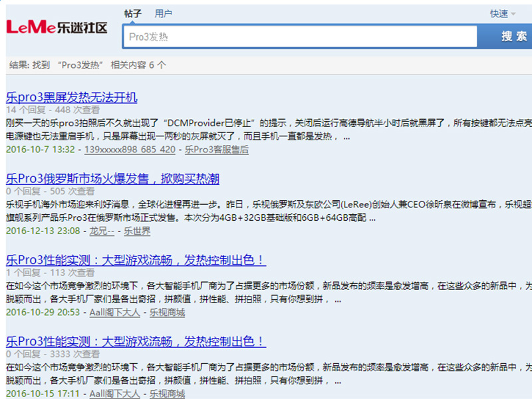Click the timestamp 2016-10-7 13:32
Image resolution: width=532 pixels, height=399 pixels.
pyautogui.click(x=41, y=149)
